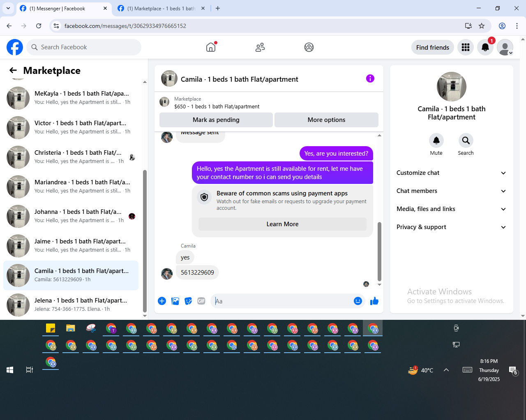Viewport: 526px width, 420px height.
Task: Open Jelena conversation in the list
Action: pos(71,305)
